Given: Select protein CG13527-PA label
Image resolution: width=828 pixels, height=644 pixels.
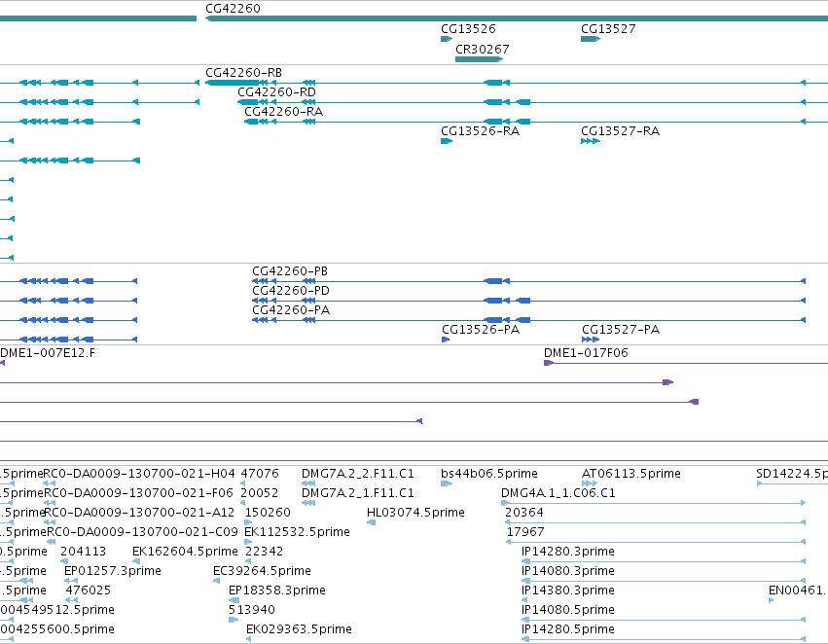Looking at the screenshot, I should pyautogui.click(x=621, y=330).
